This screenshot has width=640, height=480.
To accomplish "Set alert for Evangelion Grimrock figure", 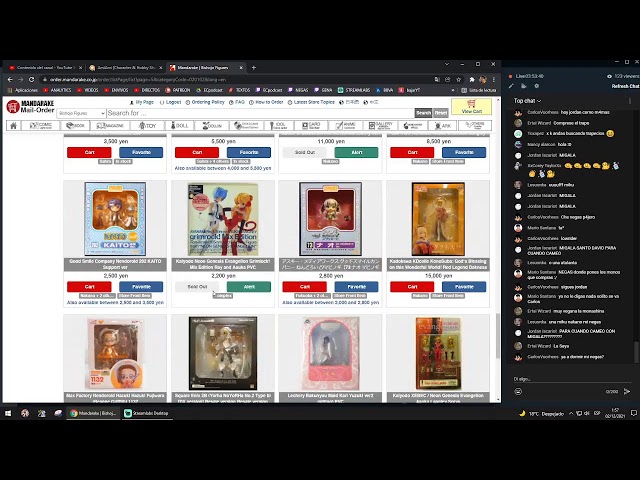I will coord(249,287).
